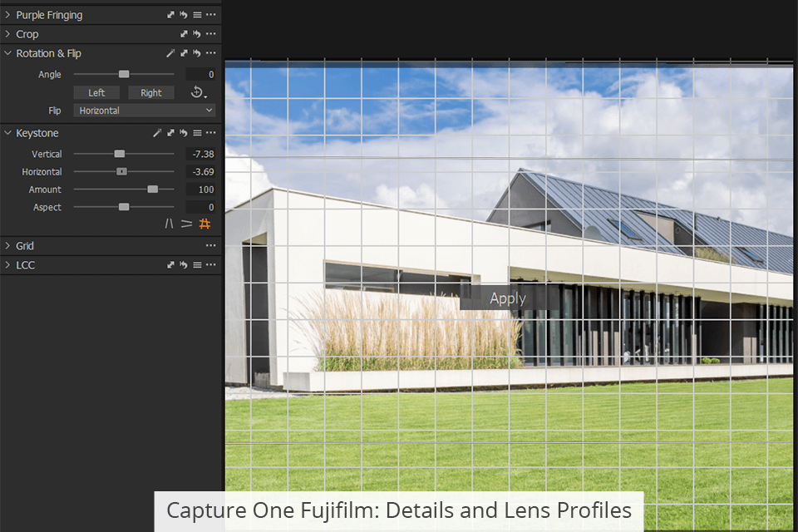Click the Horizontal value field -3.69
This screenshot has width=798, height=532.
tap(200, 171)
